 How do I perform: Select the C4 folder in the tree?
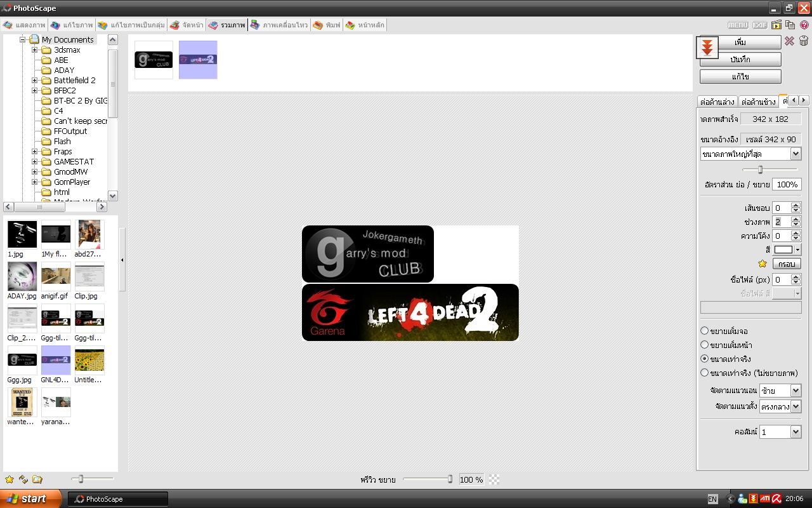(x=58, y=111)
